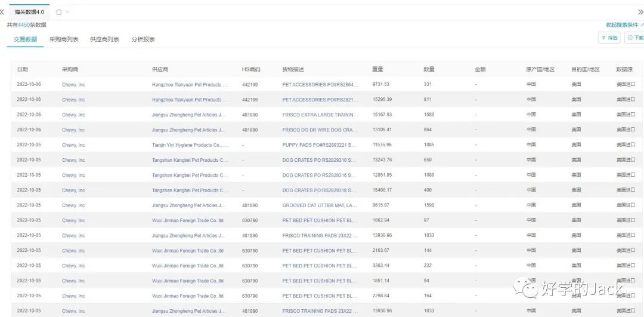Click the 筛选 filter button
The image size is (644, 317).
click(x=609, y=38)
